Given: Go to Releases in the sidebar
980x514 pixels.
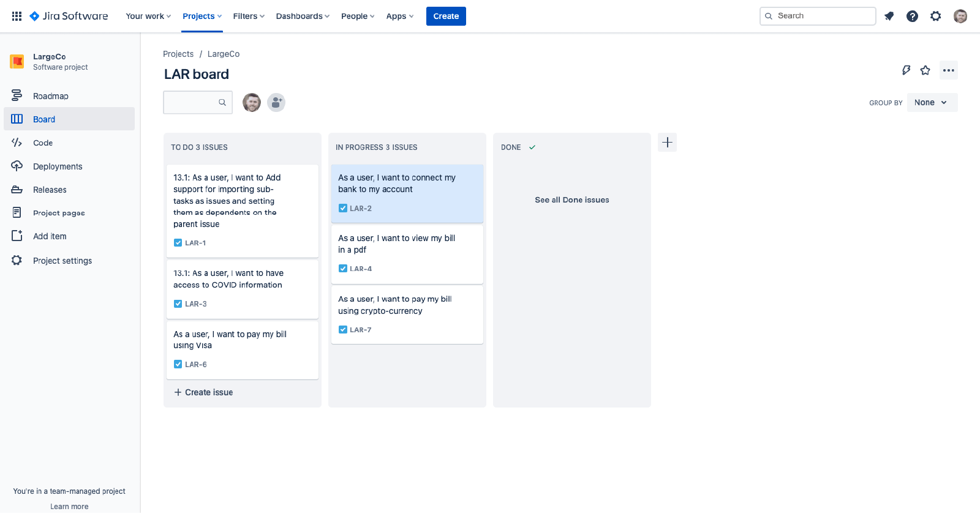Looking at the screenshot, I should click(50, 190).
